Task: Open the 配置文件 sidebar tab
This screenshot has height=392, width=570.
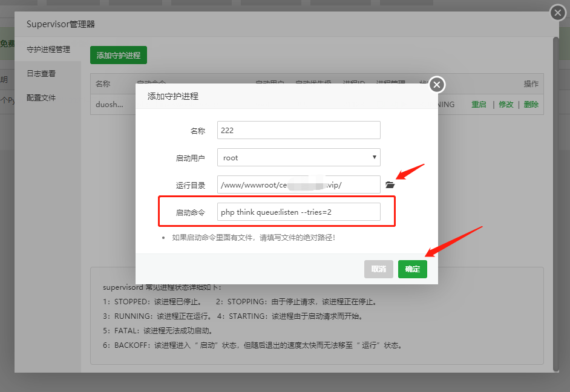Action: [41, 98]
